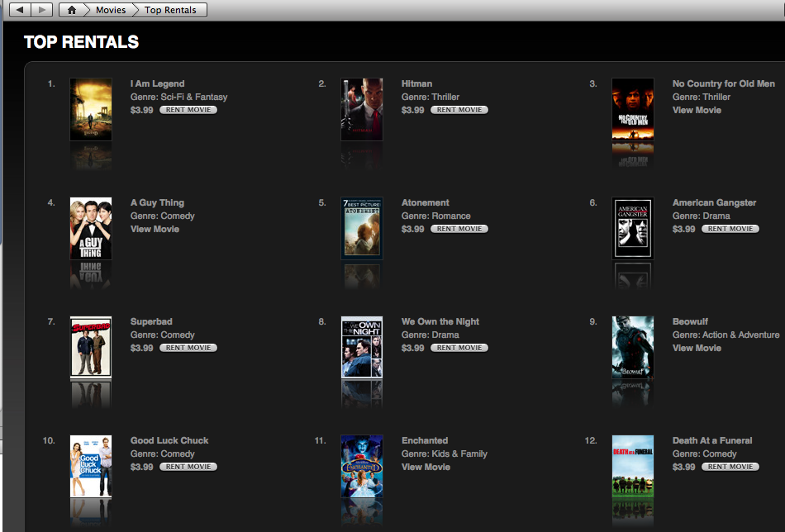
Task: Click 'Genre: Romance' under Atonement
Action: [x=436, y=216]
